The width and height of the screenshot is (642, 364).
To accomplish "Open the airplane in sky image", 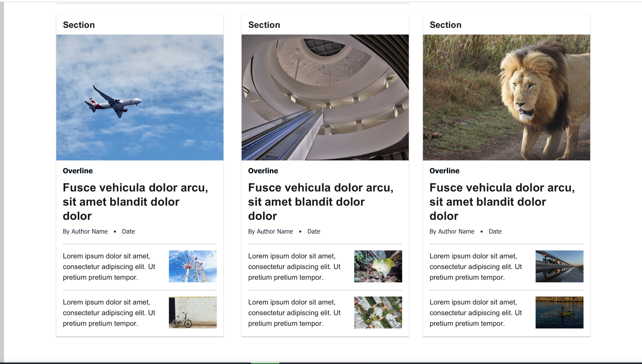I will point(140,97).
